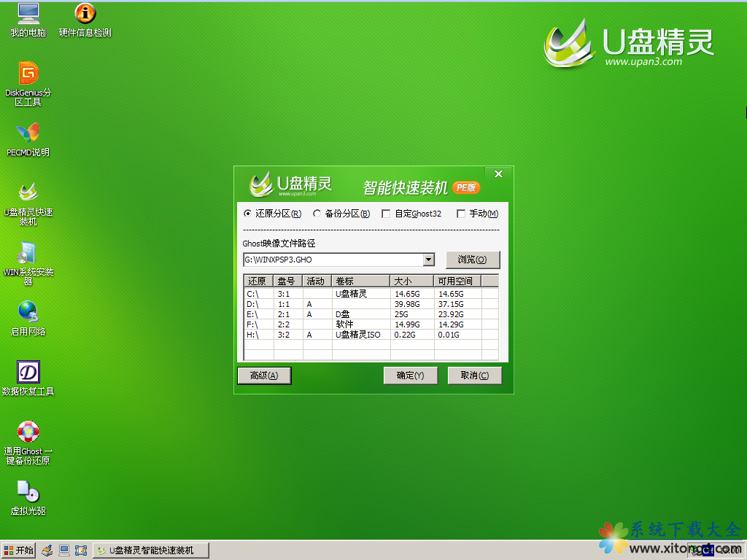Click the 确定(Y) confirm button
Image resolution: width=747 pixels, height=560 pixels.
coord(410,376)
